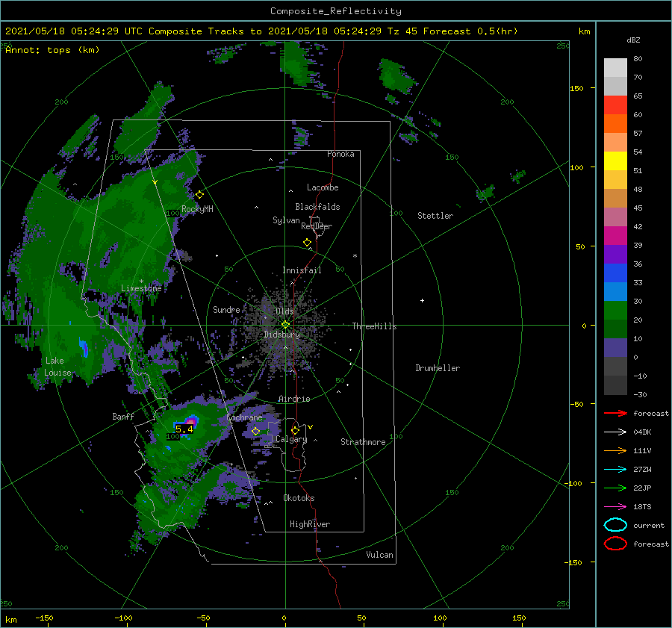Image resolution: width=672 pixels, height=628 pixels.
Task: Click the Lake Louise label
Action: coord(57,367)
